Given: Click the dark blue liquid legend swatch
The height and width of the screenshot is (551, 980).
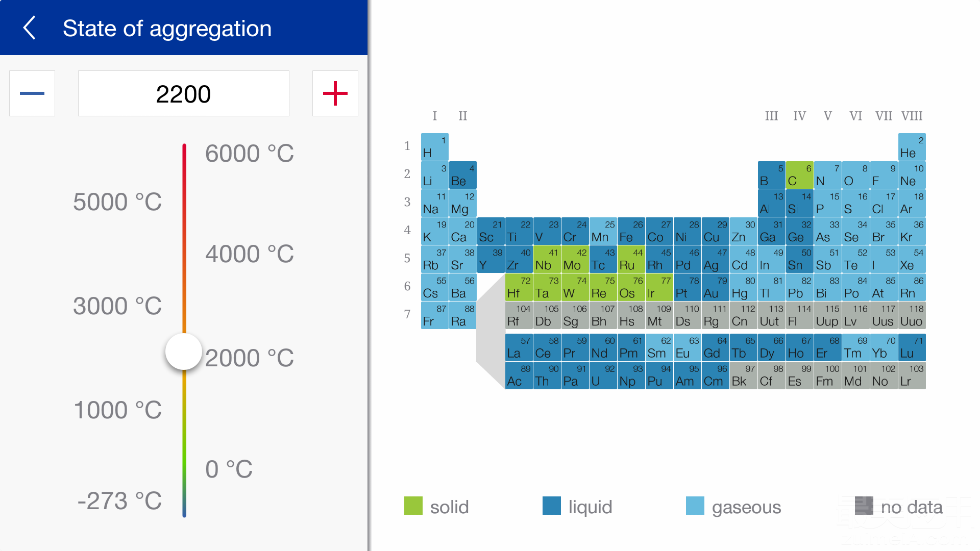Looking at the screenshot, I should 552,506.
